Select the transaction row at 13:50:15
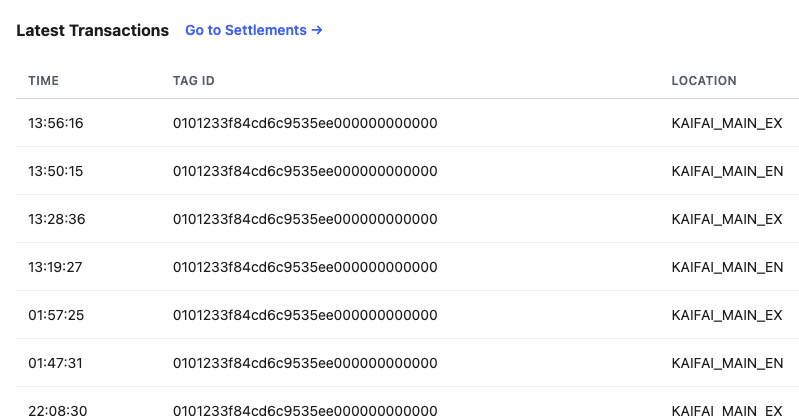The width and height of the screenshot is (799, 416). [408, 171]
